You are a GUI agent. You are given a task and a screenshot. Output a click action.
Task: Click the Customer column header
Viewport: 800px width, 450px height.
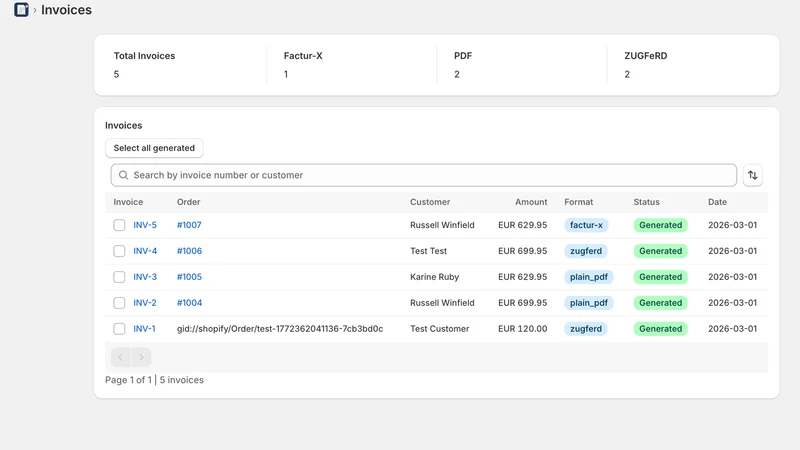[430, 202]
